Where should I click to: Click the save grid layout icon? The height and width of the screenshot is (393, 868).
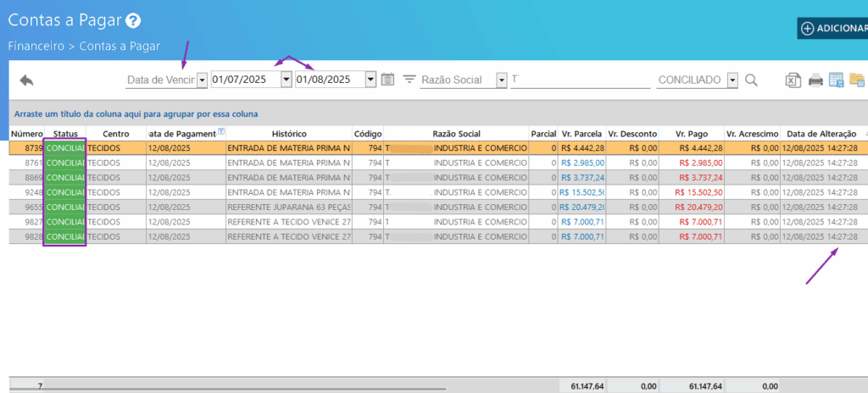click(836, 80)
